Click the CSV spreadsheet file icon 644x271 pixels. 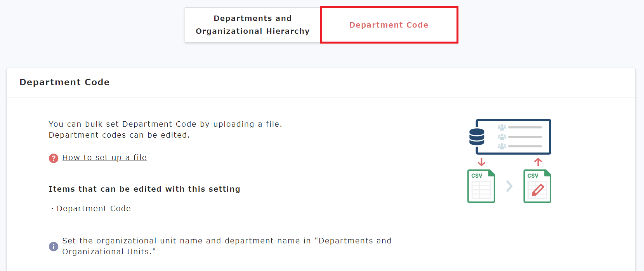pyautogui.click(x=481, y=186)
